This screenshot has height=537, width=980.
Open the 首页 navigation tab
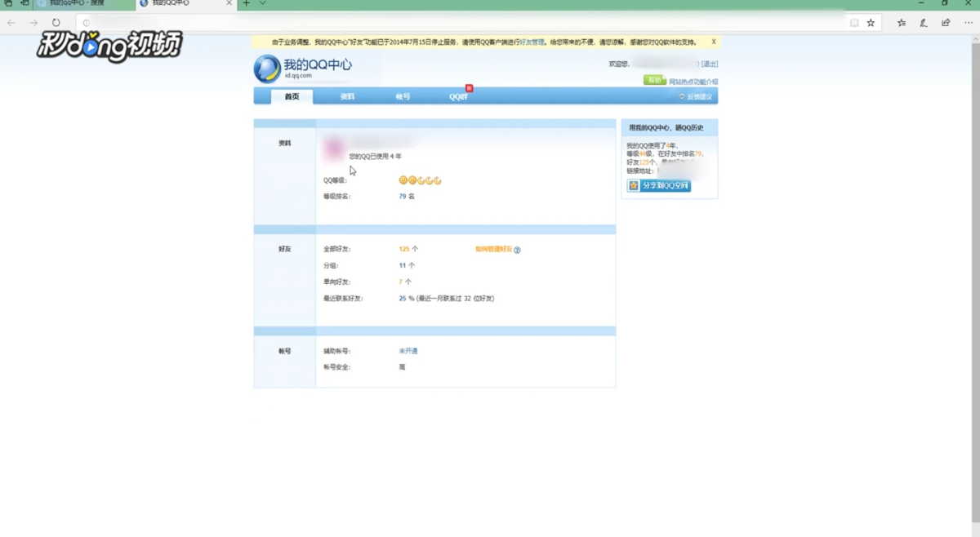click(292, 97)
